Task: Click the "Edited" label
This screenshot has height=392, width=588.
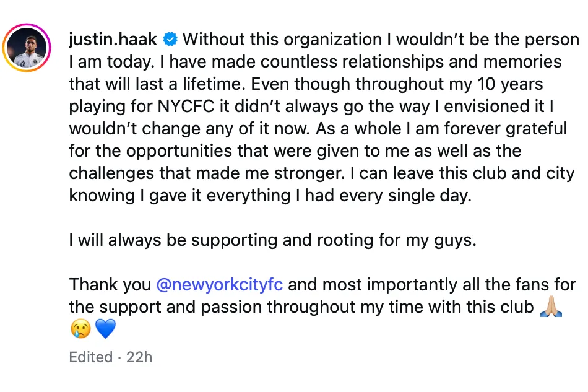Action: pos(90,357)
